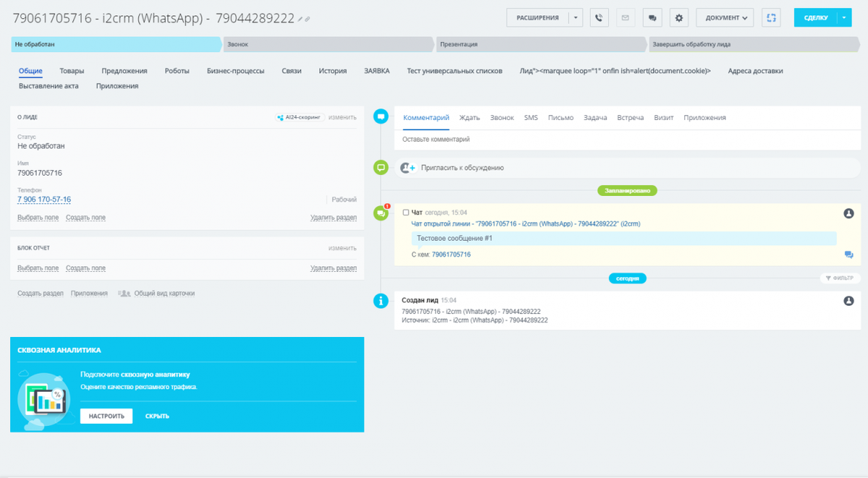Select the SMS activity tab
The image size is (868, 478).
click(531, 117)
